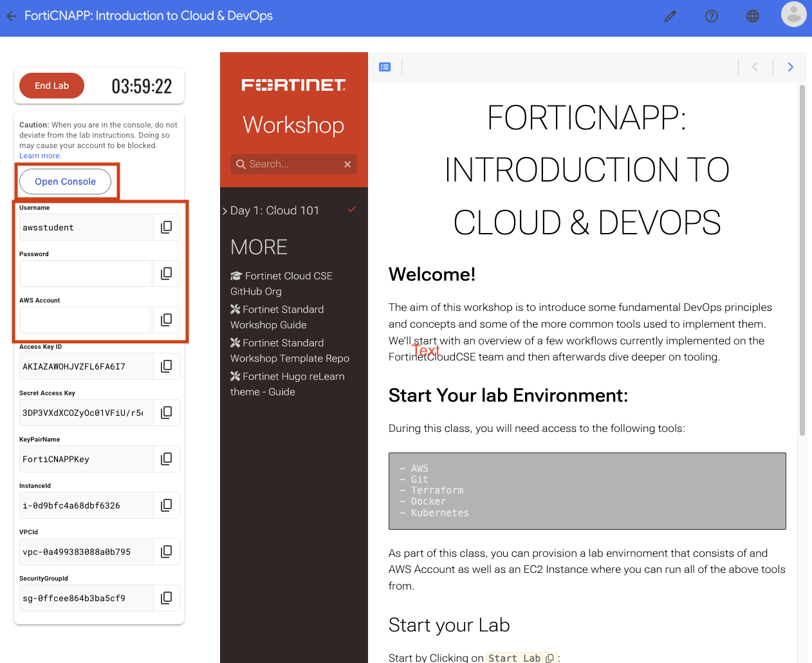Open the help question mark icon
Viewport: 812px width, 663px height.
712,16
